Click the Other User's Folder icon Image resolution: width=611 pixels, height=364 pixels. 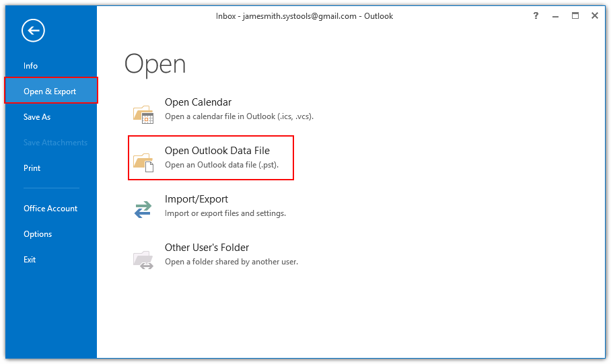click(x=143, y=258)
